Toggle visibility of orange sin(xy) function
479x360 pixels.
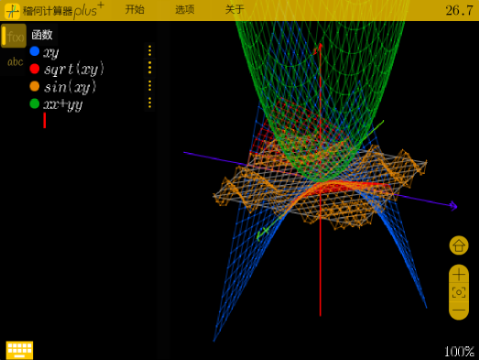click(x=35, y=86)
